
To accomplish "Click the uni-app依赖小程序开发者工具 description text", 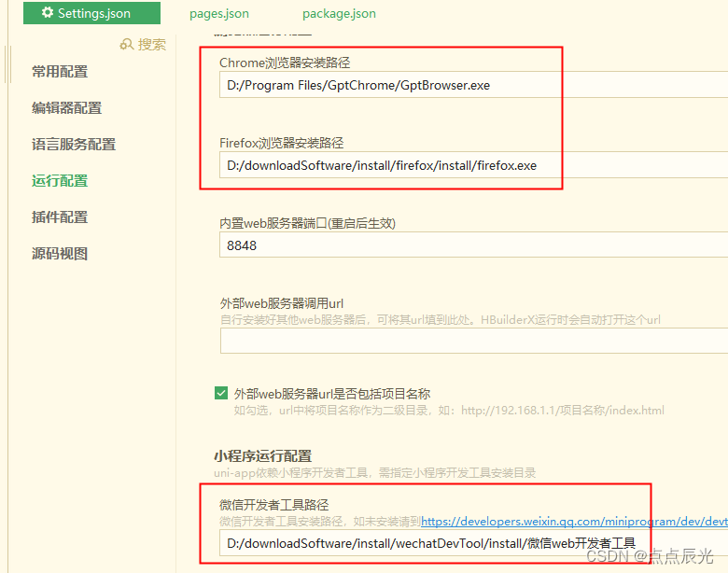I will point(374,473).
